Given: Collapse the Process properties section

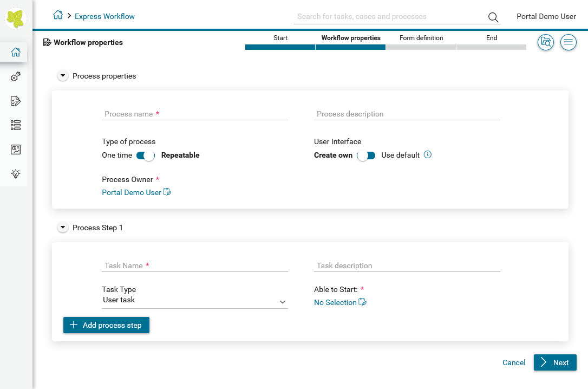Looking at the screenshot, I should click(x=63, y=76).
